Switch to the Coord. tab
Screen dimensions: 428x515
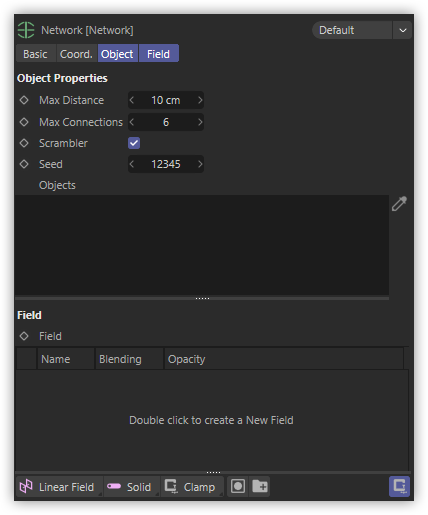coord(76,54)
